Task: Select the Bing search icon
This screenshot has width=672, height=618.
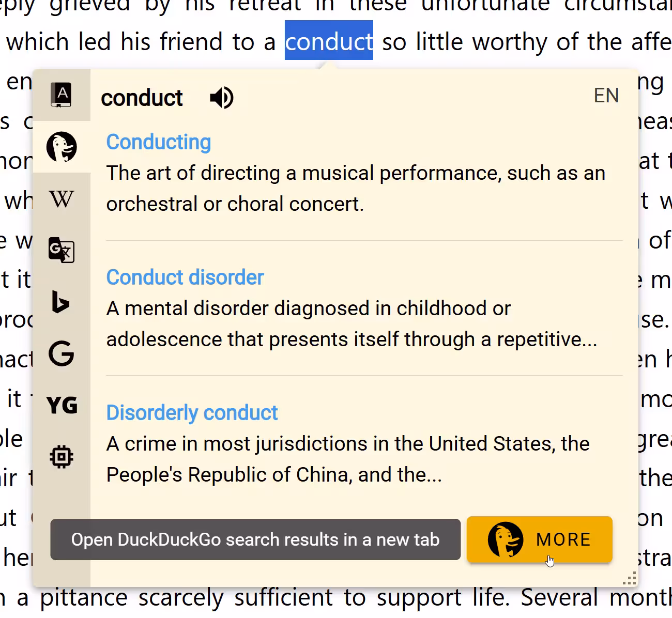Action: 61,302
